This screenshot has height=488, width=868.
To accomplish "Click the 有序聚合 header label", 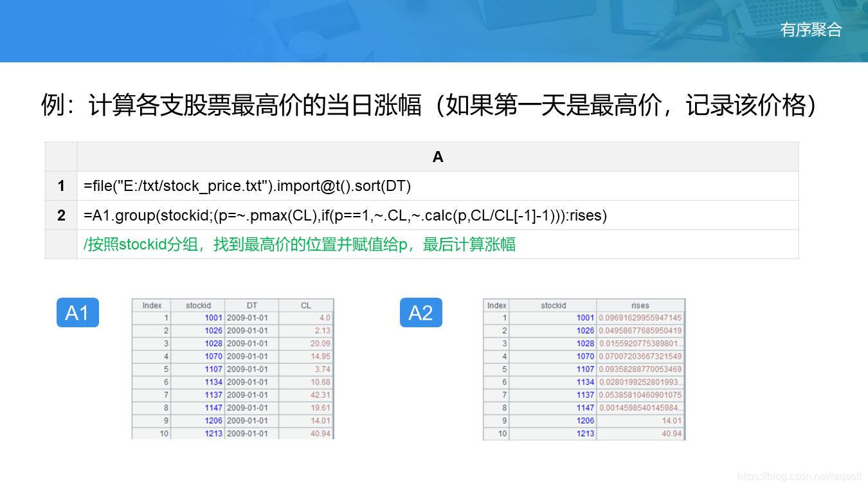I will [811, 30].
